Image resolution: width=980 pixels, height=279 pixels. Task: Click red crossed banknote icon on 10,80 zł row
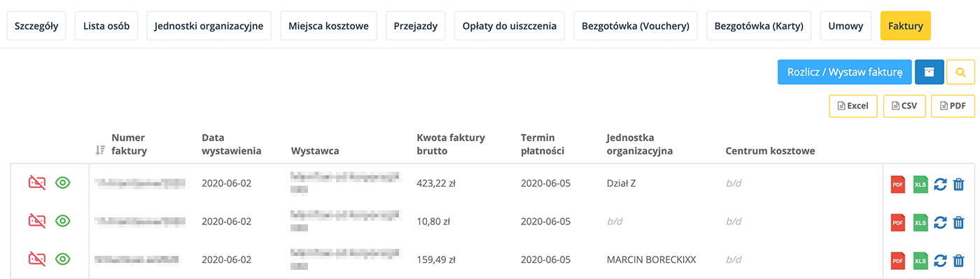pyautogui.click(x=37, y=222)
